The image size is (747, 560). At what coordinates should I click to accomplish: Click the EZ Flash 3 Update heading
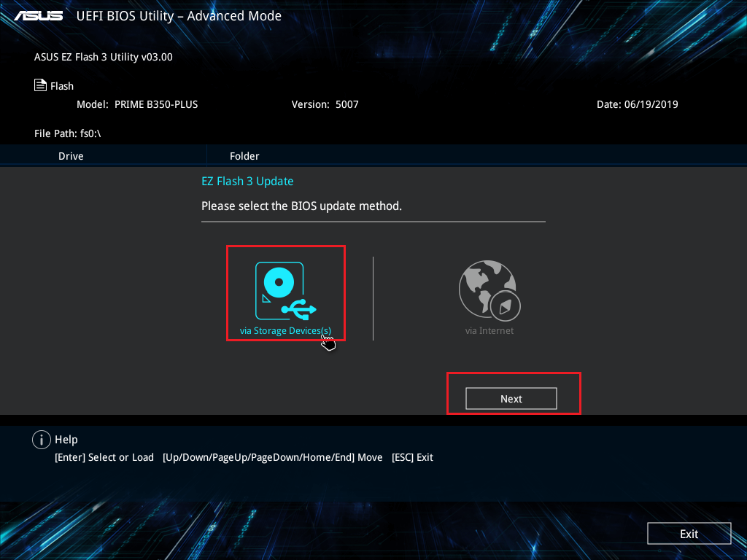(247, 180)
